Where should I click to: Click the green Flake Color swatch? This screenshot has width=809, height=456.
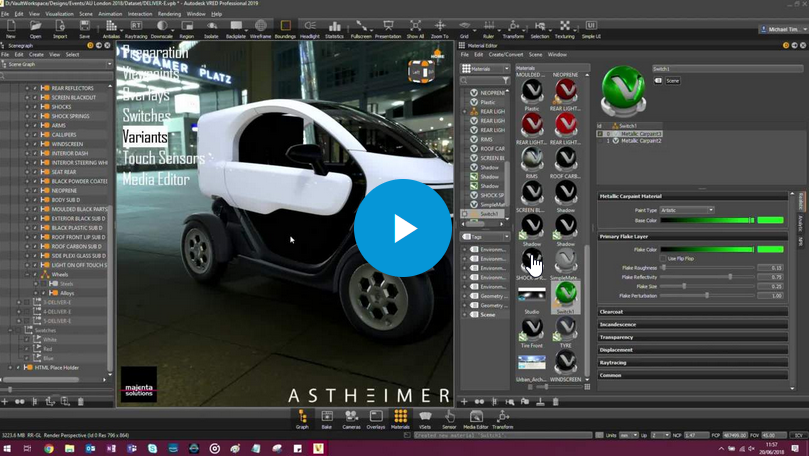point(770,249)
